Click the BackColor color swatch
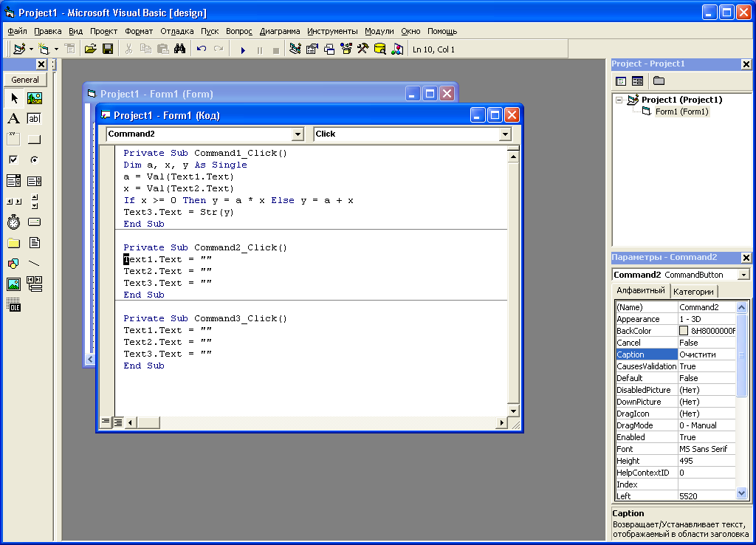The height and width of the screenshot is (545, 756). (x=684, y=331)
